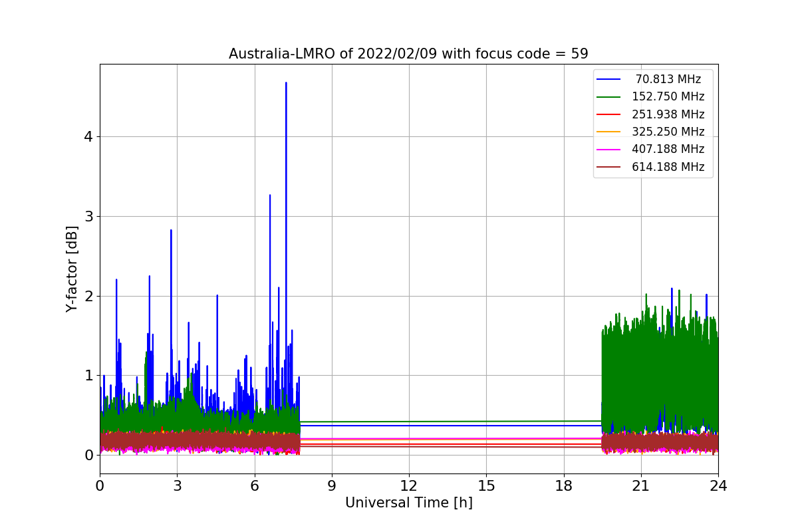Image resolution: width=798 pixels, height=532 pixels.
Task: Click the magenta line swatch for 407.188 MHz
Action: pos(609,150)
